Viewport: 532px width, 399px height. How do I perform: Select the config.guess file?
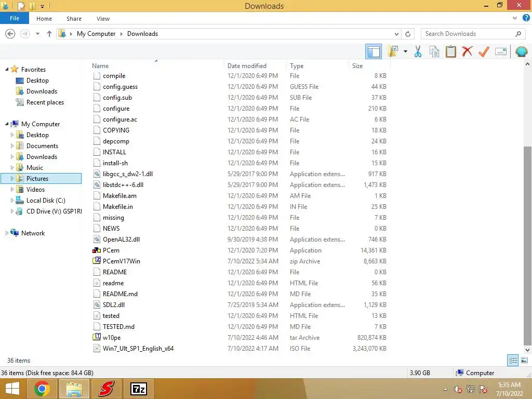click(x=120, y=87)
